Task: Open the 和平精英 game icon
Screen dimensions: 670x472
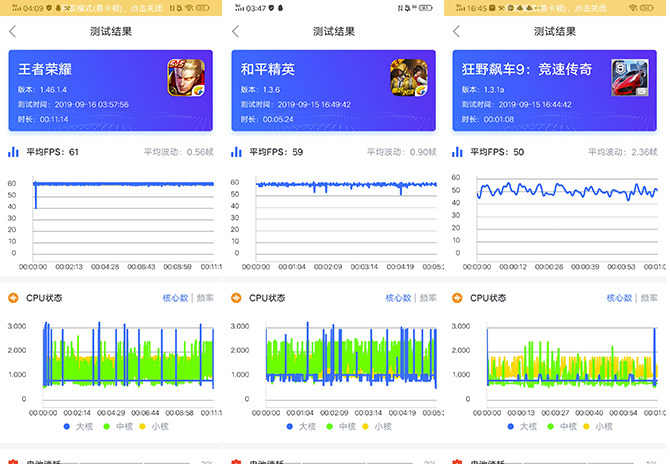Action: pyautogui.click(x=409, y=77)
